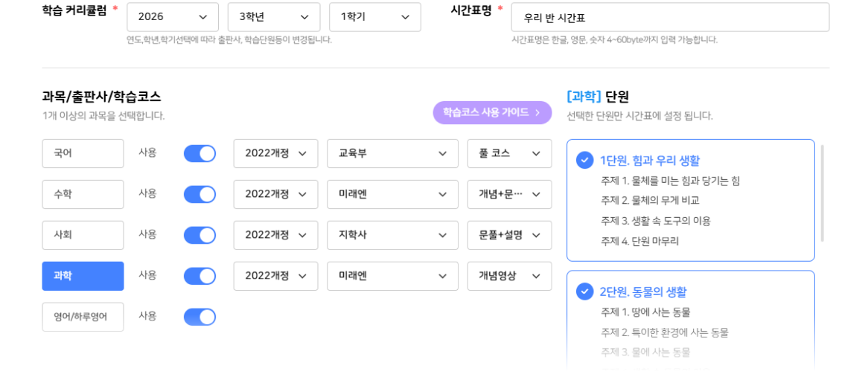Select the 국어 subject tab
Viewport: 868px width, 371px height.
pos(83,153)
